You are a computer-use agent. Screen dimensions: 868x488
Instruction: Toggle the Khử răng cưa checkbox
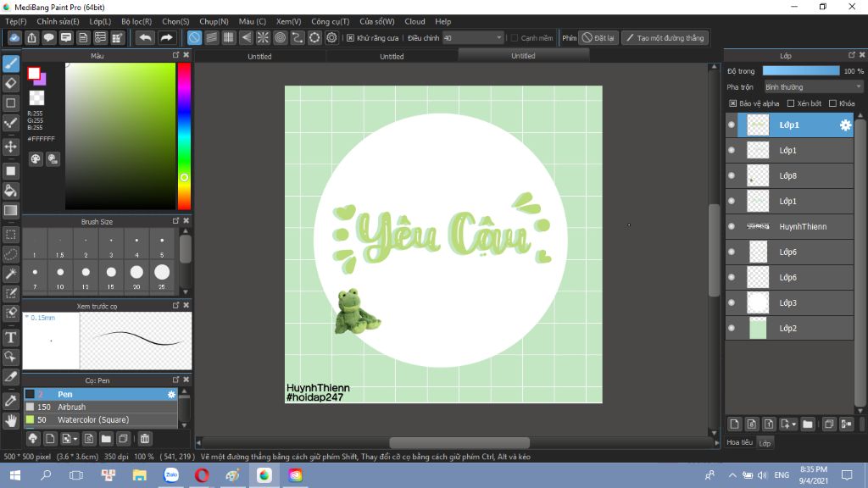350,38
